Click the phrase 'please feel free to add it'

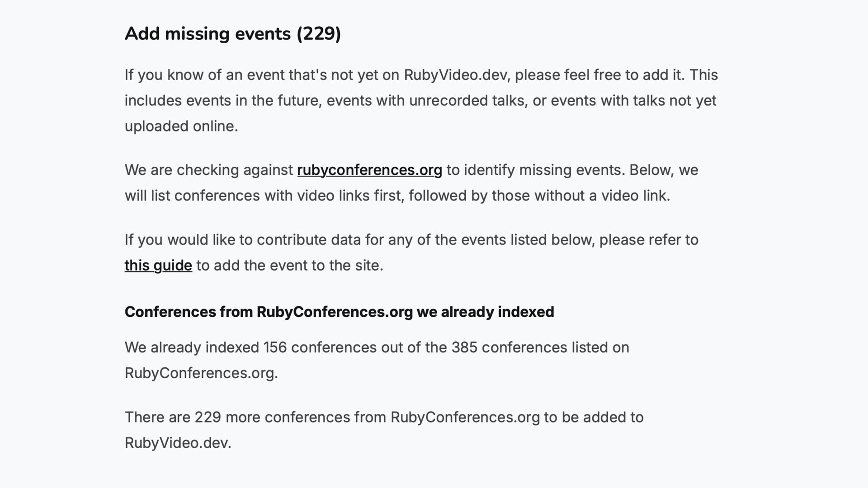click(x=599, y=75)
